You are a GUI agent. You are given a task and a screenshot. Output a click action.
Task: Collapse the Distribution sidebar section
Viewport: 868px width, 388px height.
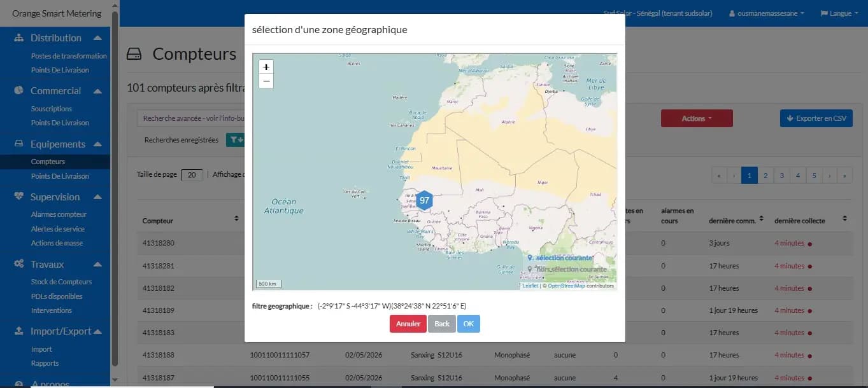pyautogui.click(x=97, y=38)
